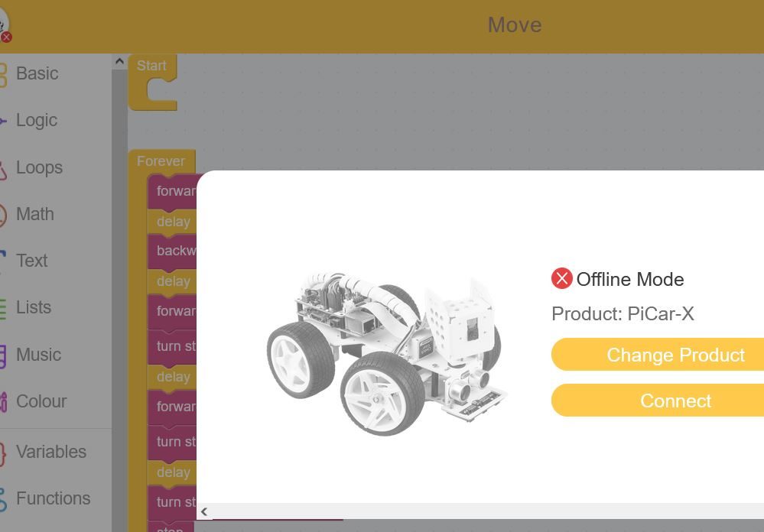Show the Math block category

coord(34,214)
